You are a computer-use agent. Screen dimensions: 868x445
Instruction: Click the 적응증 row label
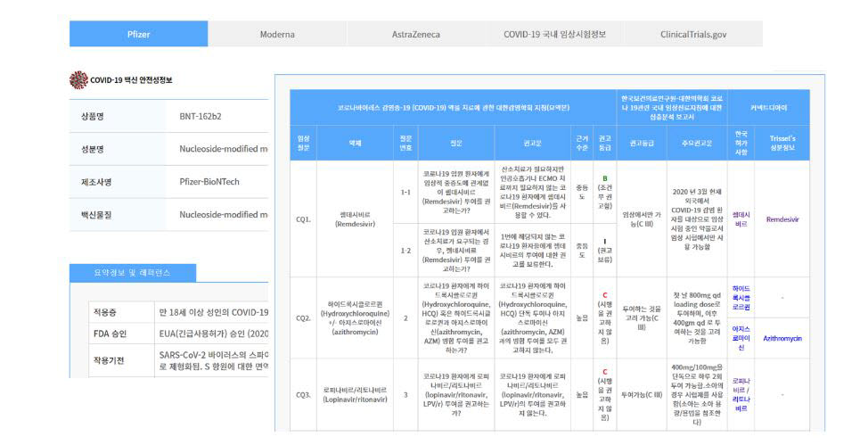click(x=104, y=312)
